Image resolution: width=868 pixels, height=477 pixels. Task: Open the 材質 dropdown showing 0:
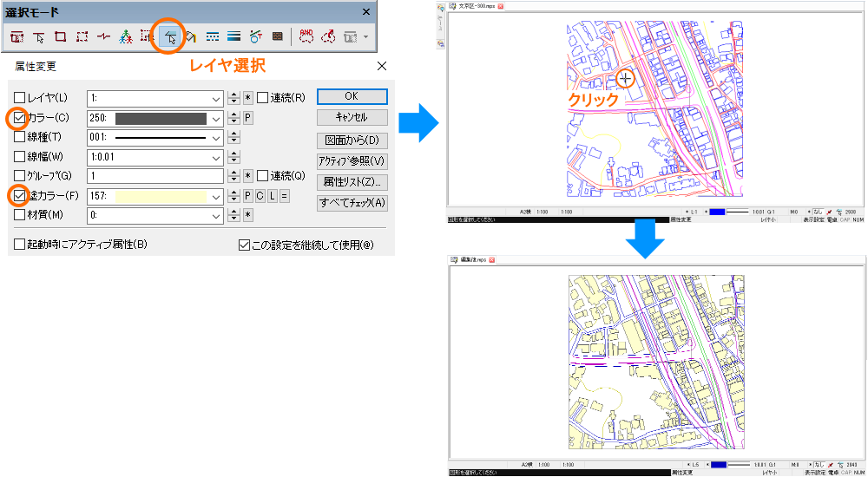[x=216, y=216]
